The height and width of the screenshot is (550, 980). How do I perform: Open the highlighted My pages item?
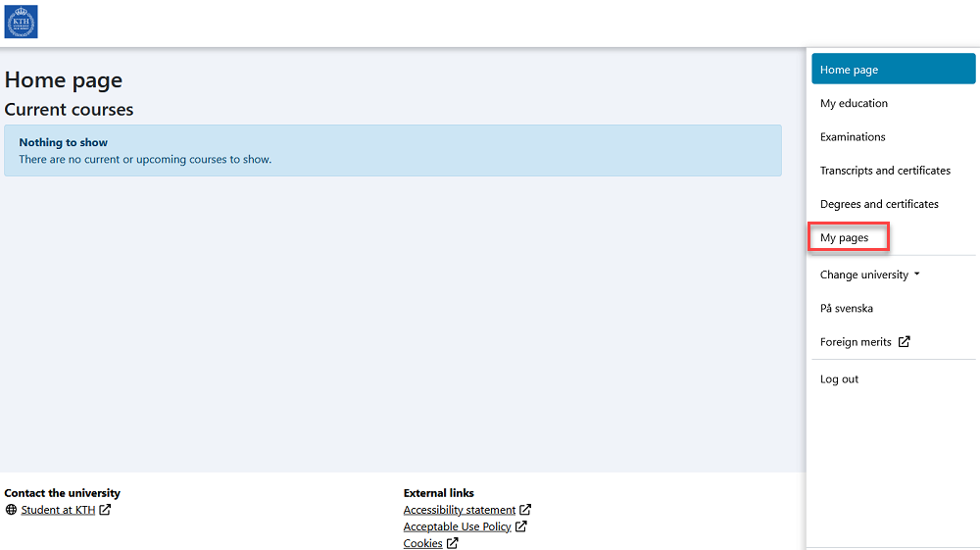coord(845,238)
